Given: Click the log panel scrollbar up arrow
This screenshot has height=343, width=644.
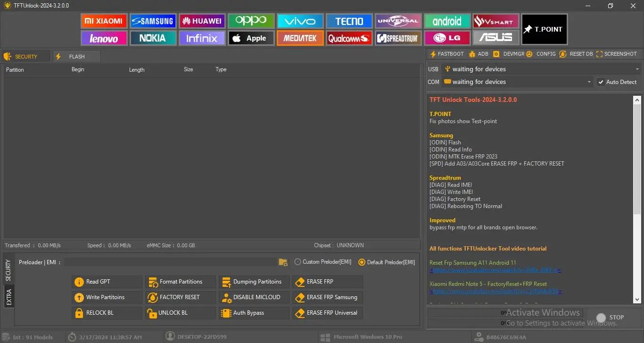Looking at the screenshot, I should pos(637,100).
